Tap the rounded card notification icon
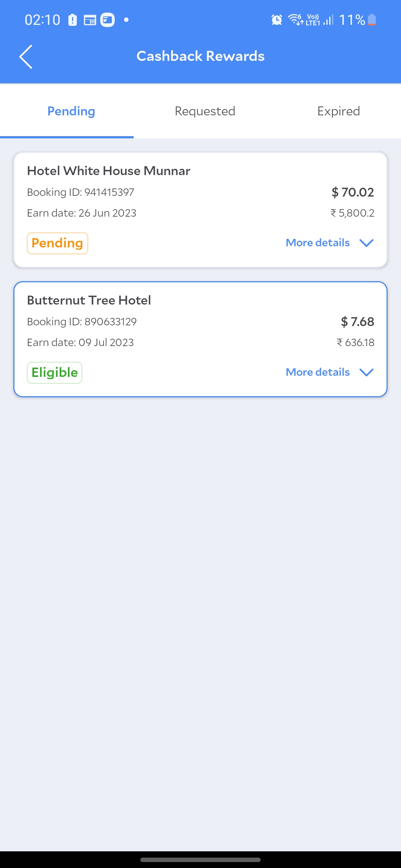This screenshot has width=401, height=868. (108, 20)
